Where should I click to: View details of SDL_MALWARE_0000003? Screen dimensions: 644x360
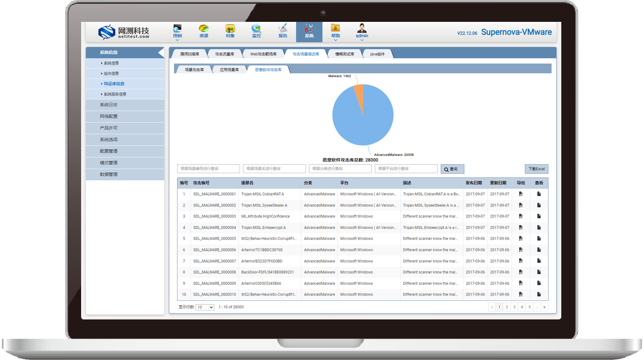[539, 217]
